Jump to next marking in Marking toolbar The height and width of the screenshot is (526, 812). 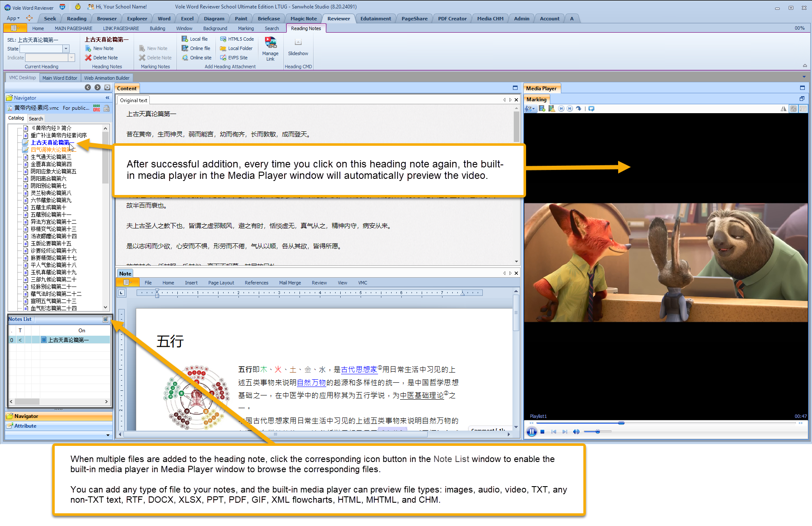coord(570,109)
